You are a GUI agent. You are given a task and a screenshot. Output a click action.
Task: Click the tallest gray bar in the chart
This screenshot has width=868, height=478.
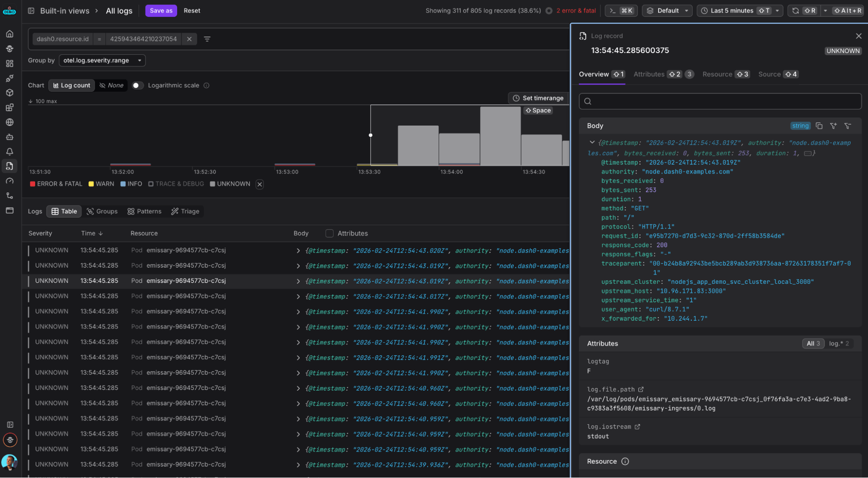500,136
